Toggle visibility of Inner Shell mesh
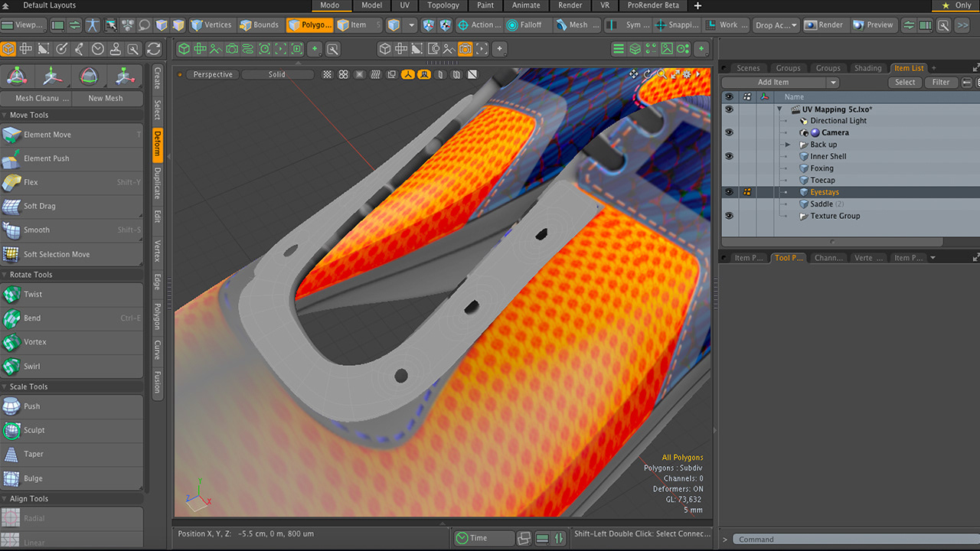 729,156
